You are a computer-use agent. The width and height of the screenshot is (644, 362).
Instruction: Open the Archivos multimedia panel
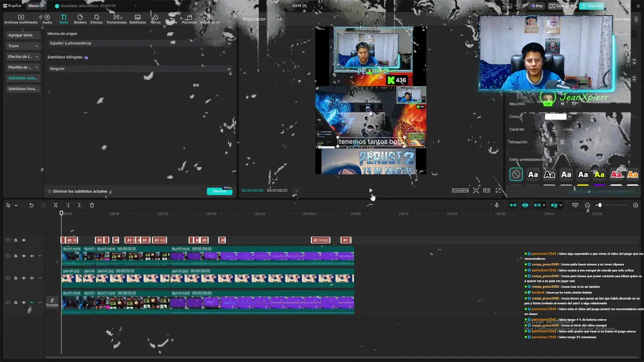pyautogui.click(x=21, y=19)
